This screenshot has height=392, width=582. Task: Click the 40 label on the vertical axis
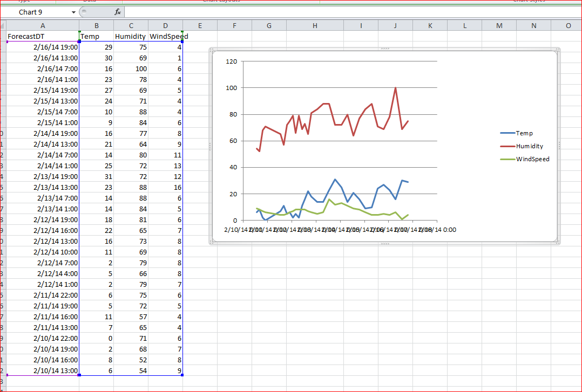(x=233, y=167)
